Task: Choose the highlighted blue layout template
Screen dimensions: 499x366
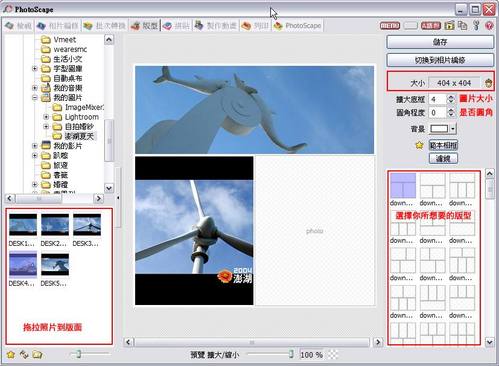Action: pos(403,186)
